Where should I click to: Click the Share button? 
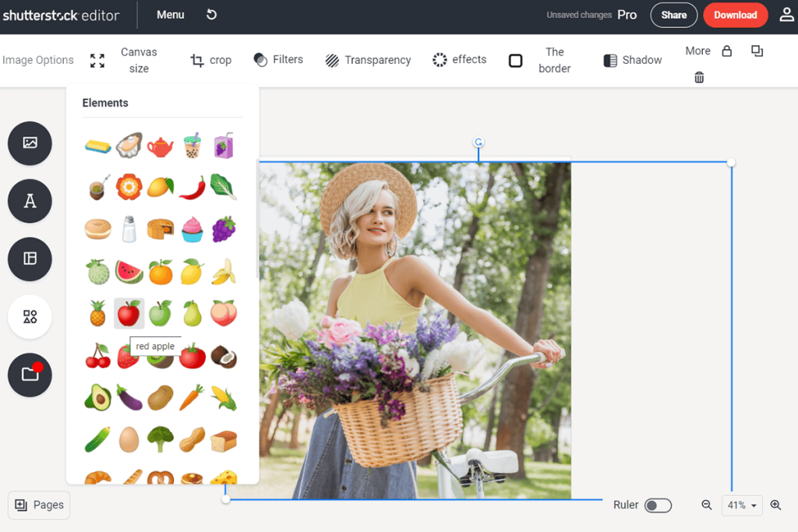coord(673,15)
